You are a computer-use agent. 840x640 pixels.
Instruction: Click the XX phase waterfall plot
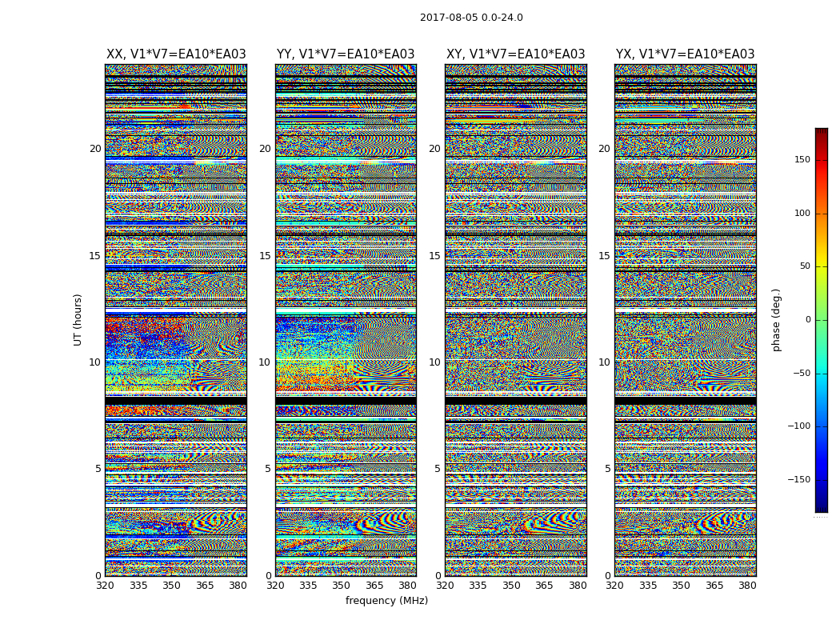(x=176, y=320)
